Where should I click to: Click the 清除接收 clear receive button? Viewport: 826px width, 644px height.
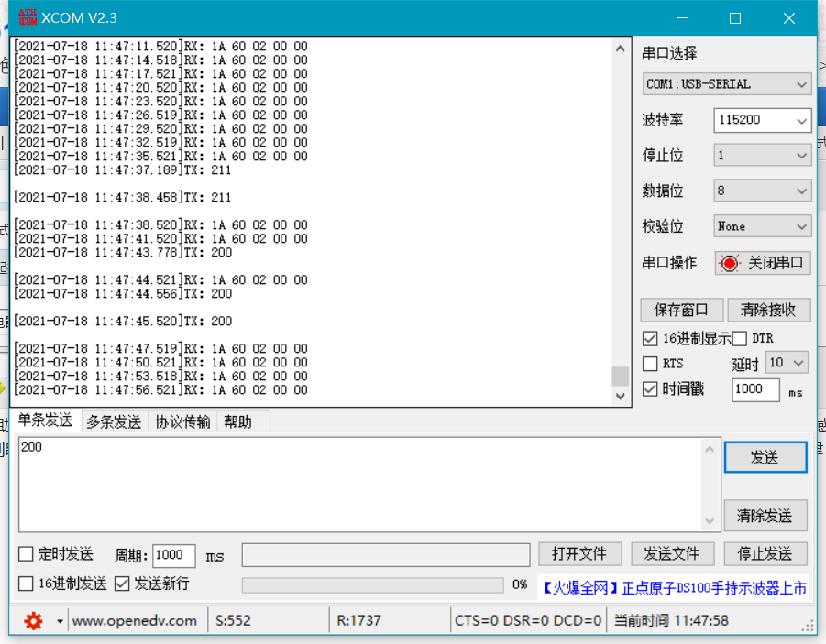[x=768, y=310]
